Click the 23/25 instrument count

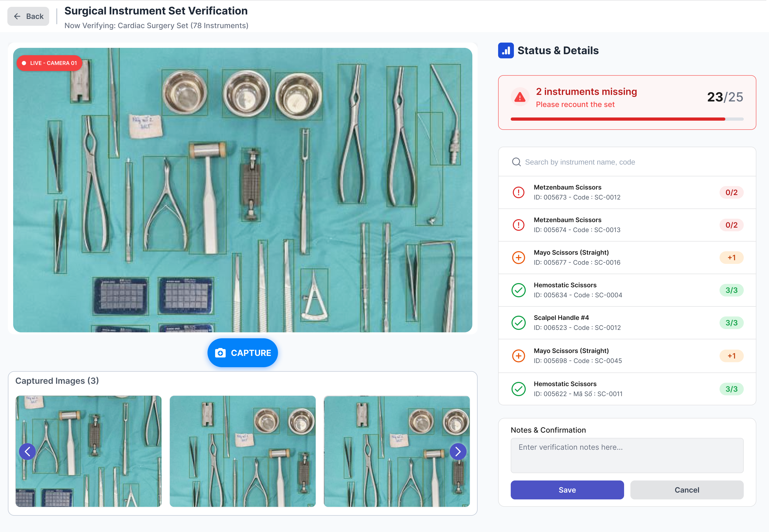coord(725,97)
